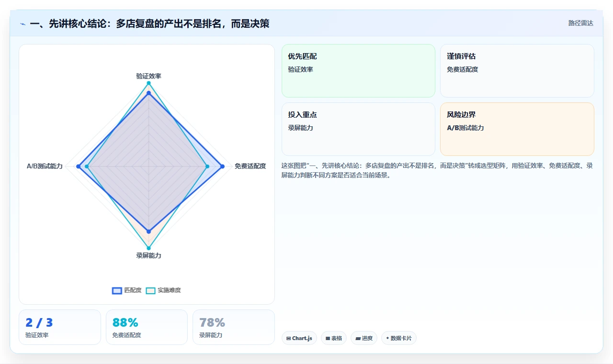Click the description paragraph starting 这张图把
Image resolution: width=613 pixels, height=364 pixels.
point(437,170)
